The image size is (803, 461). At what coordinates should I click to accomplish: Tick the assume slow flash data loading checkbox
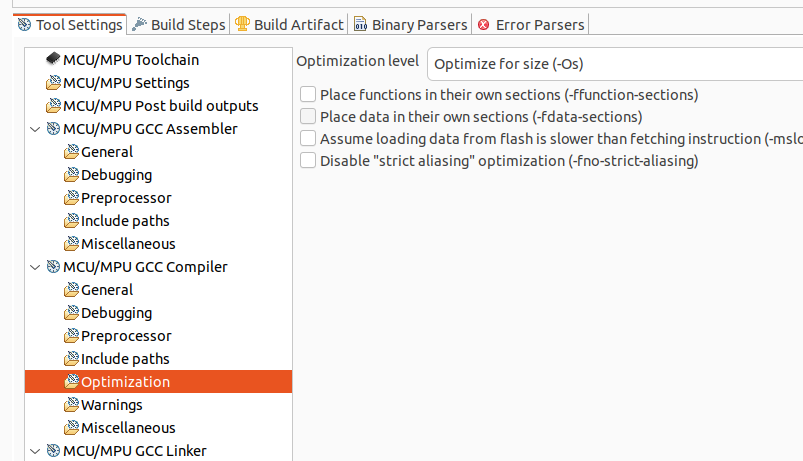pyautogui.click(x=308, y=138)
